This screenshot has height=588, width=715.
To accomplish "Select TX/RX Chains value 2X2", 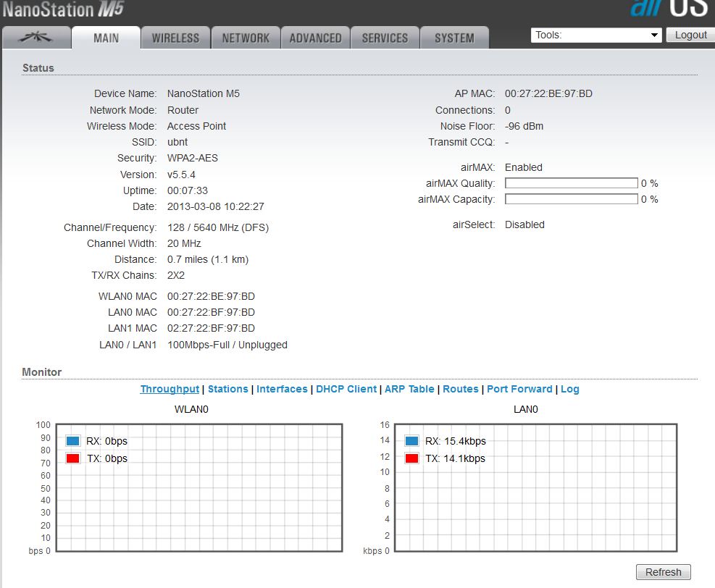I will coord(176,275).
